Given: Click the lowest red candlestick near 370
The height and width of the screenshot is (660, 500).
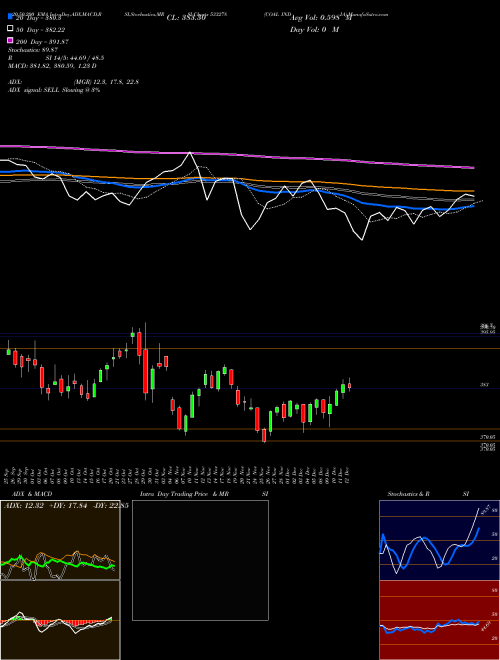Looking at the screenshot, I should tap(264, 436).
